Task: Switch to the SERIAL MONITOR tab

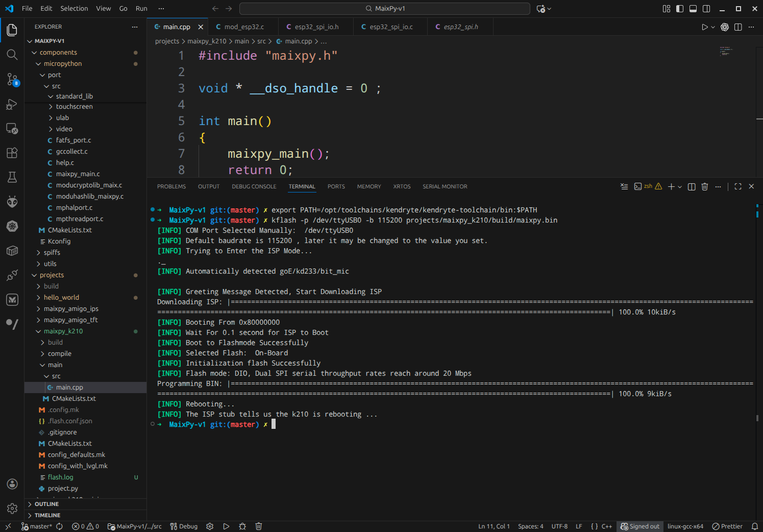Action: point(445,186)
